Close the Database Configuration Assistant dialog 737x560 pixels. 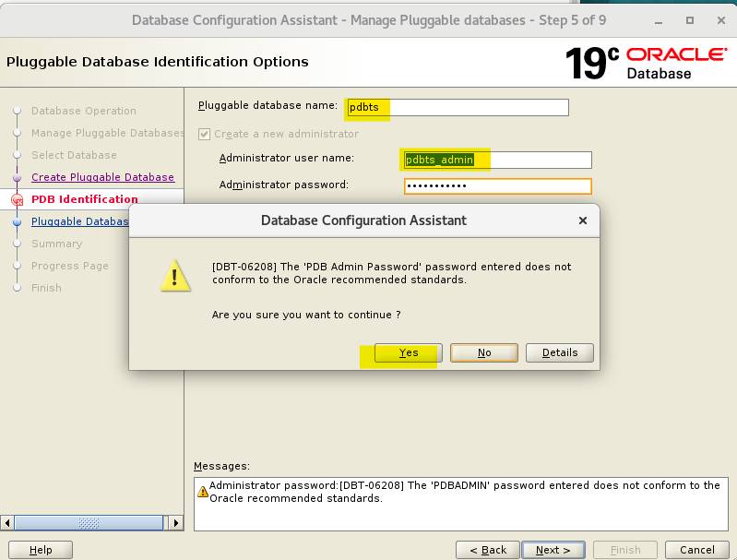(x=582, y=220)
